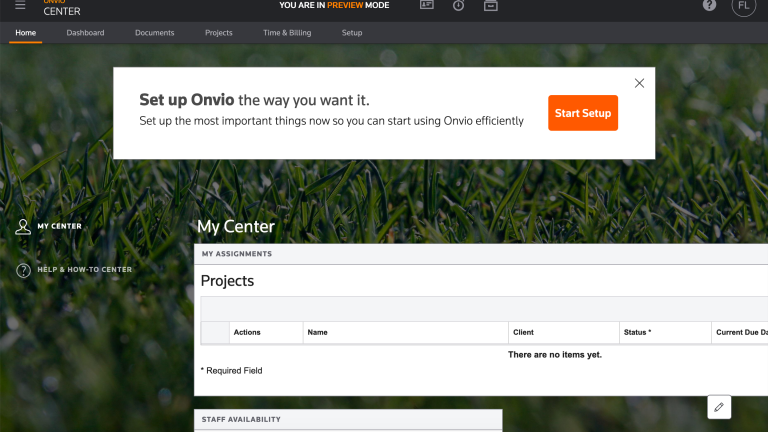Open the FL user profile avatar
This screenshot has width=768, height=432.
pyautogui.click(x=743, y=5)
